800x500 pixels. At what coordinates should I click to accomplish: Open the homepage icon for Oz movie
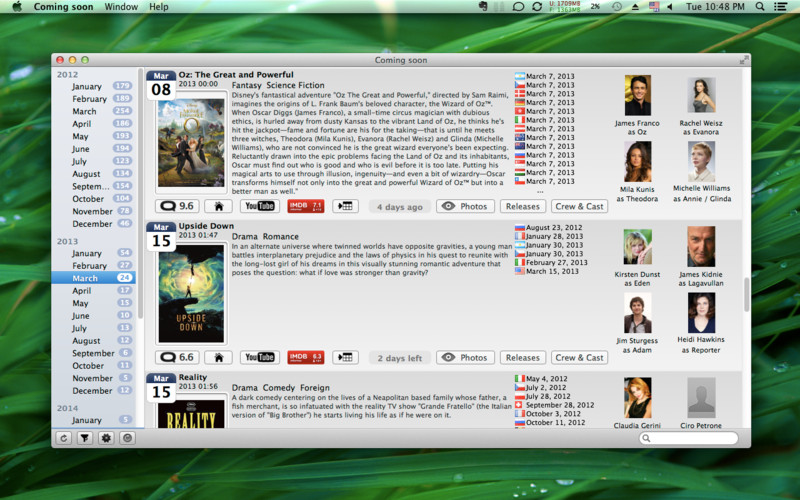(218, 206)
